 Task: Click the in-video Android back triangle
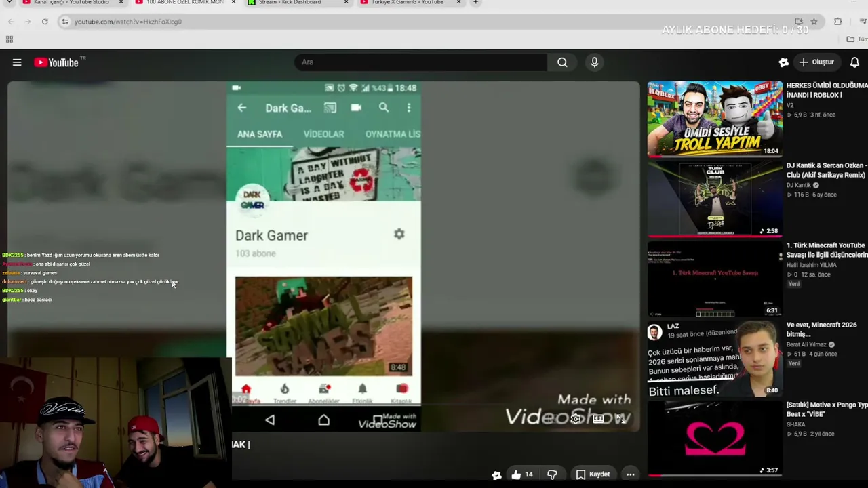click(x=270, y=420)
